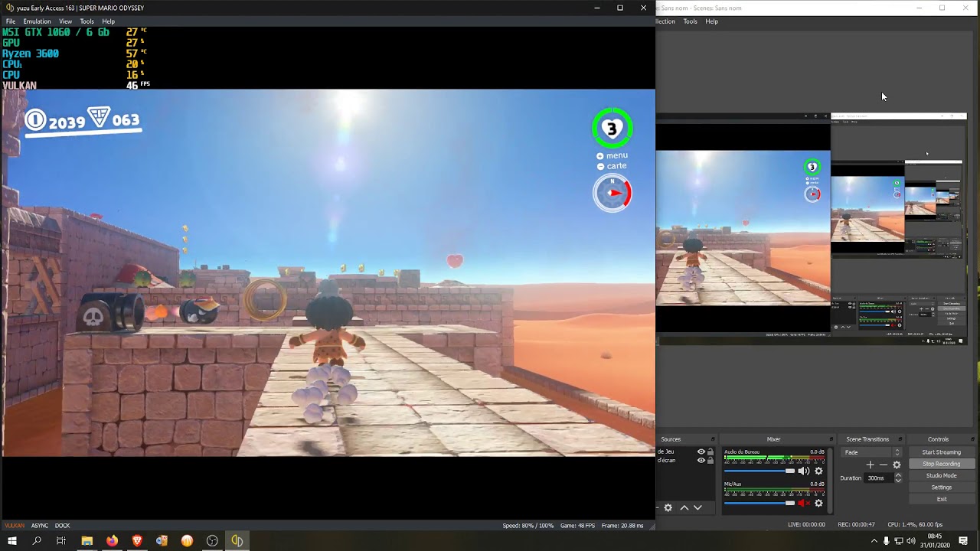Screen dimensions: 980x551
Task: Unmute Mic/Aux red speaker icon
Action: 803,503
